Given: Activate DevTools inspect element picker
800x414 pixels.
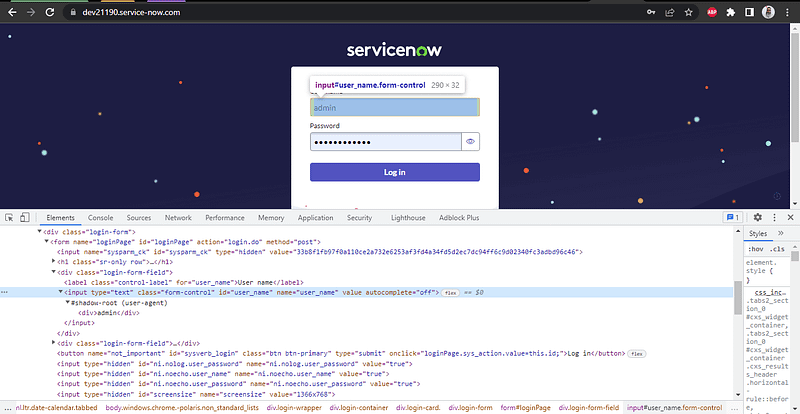Looking at the screenshot, I should 9,217.
